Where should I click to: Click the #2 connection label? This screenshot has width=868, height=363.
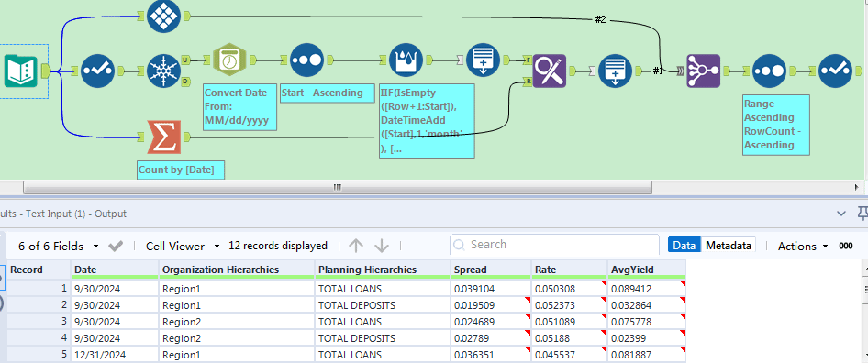[x=600, y=20]
